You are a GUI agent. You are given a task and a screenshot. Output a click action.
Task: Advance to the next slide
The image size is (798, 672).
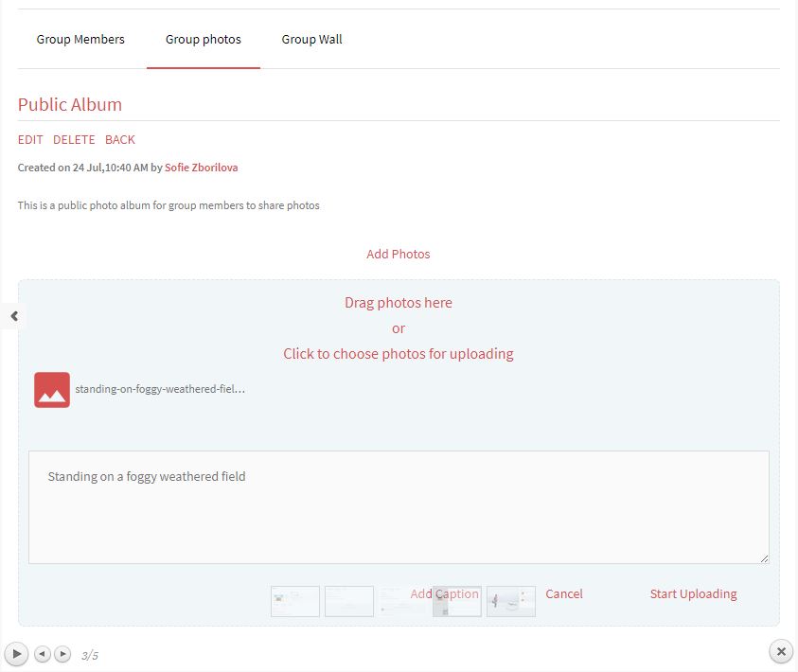point(62,653)
